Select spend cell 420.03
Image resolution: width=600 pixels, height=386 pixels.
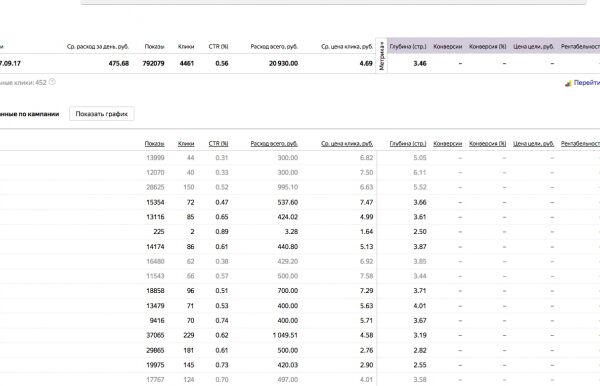coord(288,365)
